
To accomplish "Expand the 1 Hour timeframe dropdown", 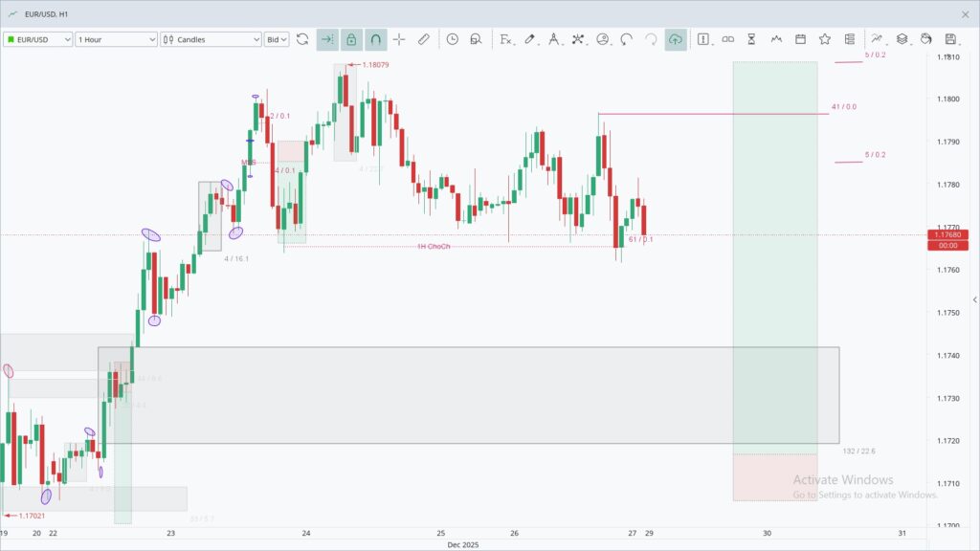I will click(116, 39).
